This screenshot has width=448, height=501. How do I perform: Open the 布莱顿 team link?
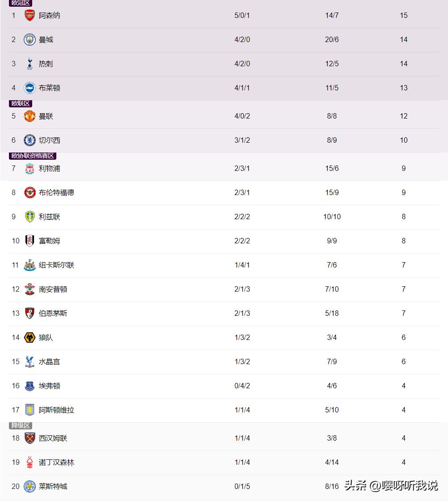pos(49,88)
